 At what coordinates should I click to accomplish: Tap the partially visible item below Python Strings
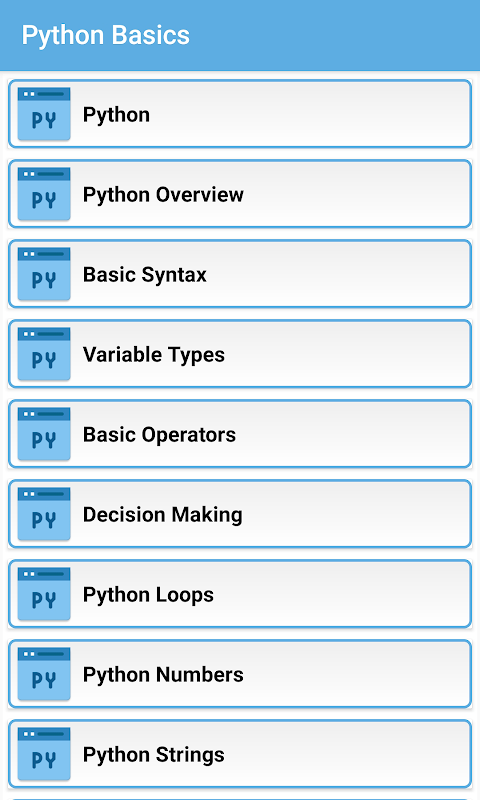tap(240, 798)
